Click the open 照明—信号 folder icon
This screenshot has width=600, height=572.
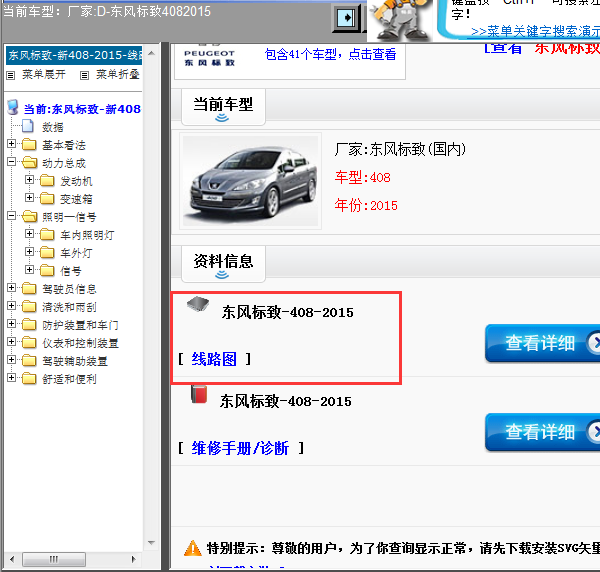coord(29,216)
